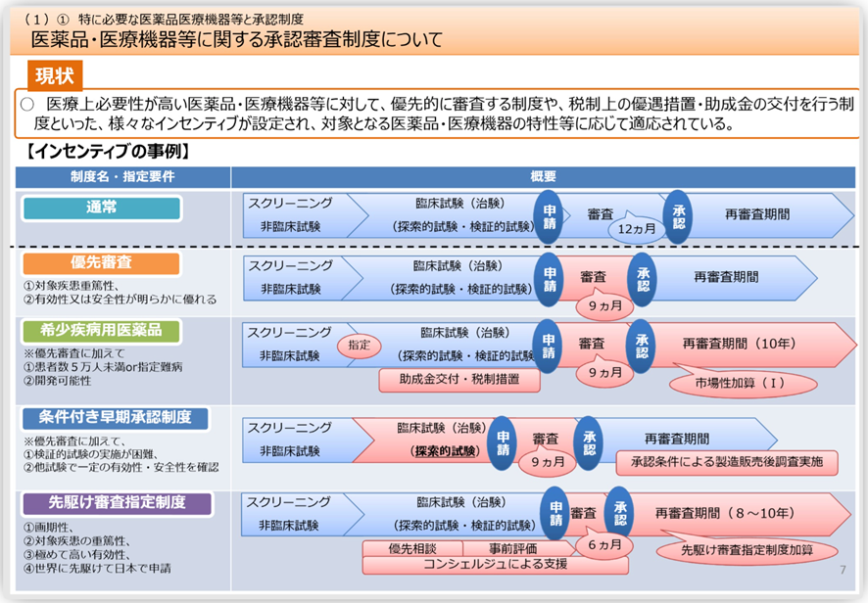Select the teal 通常 label

click(101, 208)
